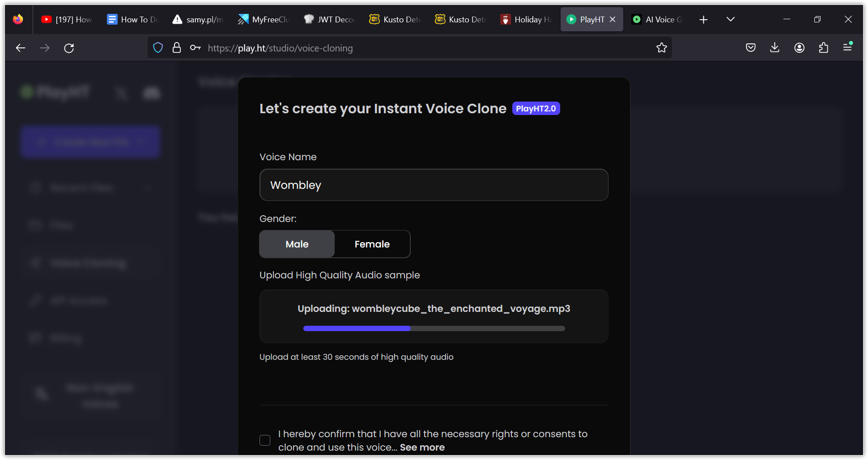Open the extensions puzzle-piece icon

pos(823,48)
